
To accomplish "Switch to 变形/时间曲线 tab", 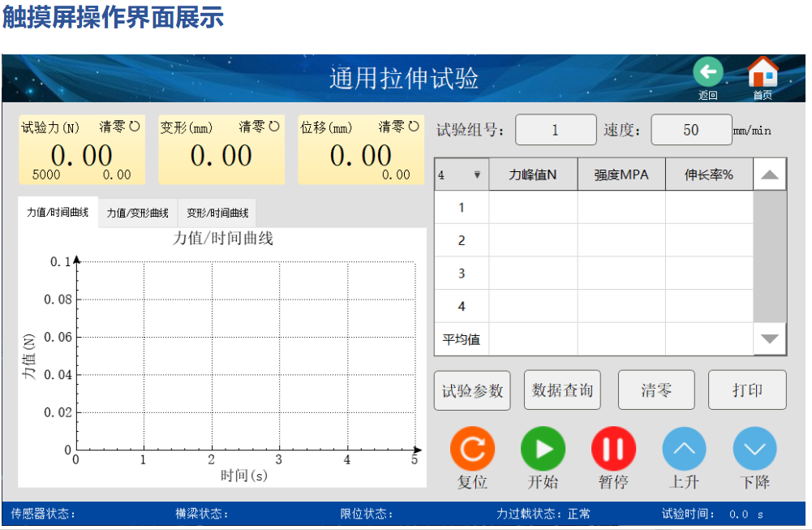I will (x=217, y=213).
